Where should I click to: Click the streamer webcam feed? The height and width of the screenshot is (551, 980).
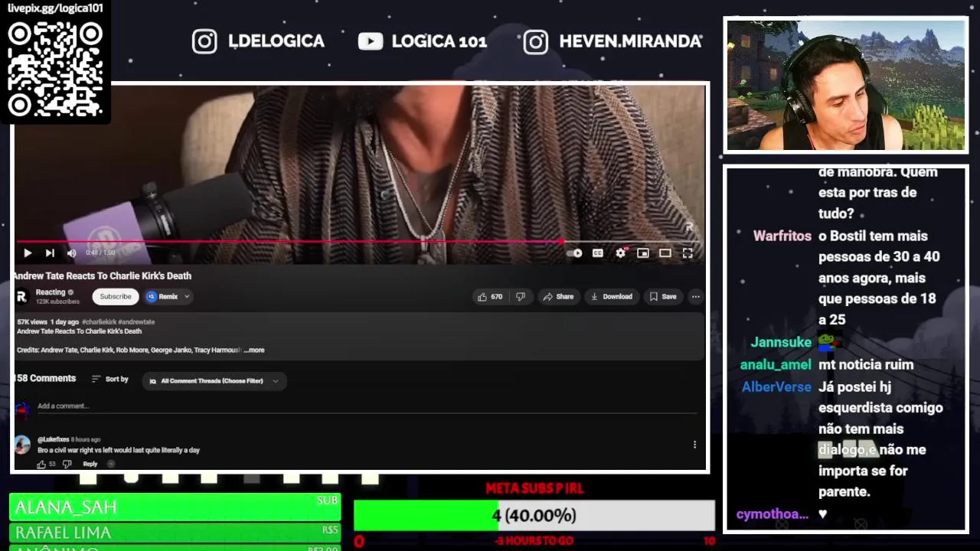point(846,85)
